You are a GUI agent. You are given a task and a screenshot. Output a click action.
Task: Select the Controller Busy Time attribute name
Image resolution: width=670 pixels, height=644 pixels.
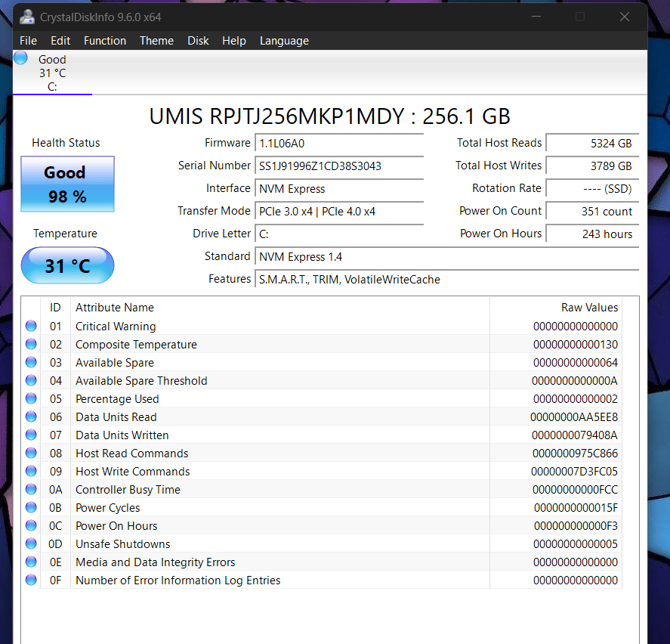coord(128,490)
